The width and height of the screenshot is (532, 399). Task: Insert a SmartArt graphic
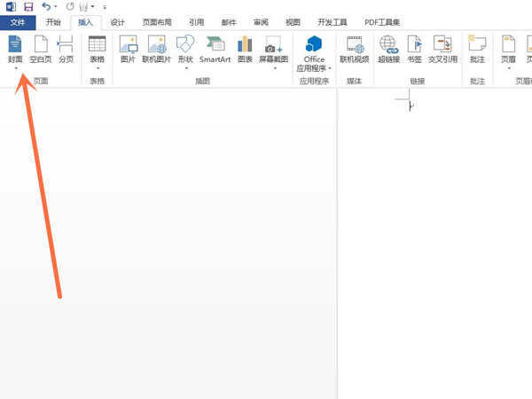click(x=215, y=50)
